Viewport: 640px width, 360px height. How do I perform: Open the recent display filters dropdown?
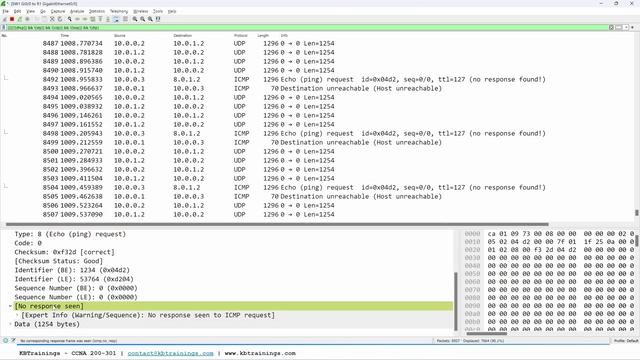pyautogui.click(x=626, y=27)
